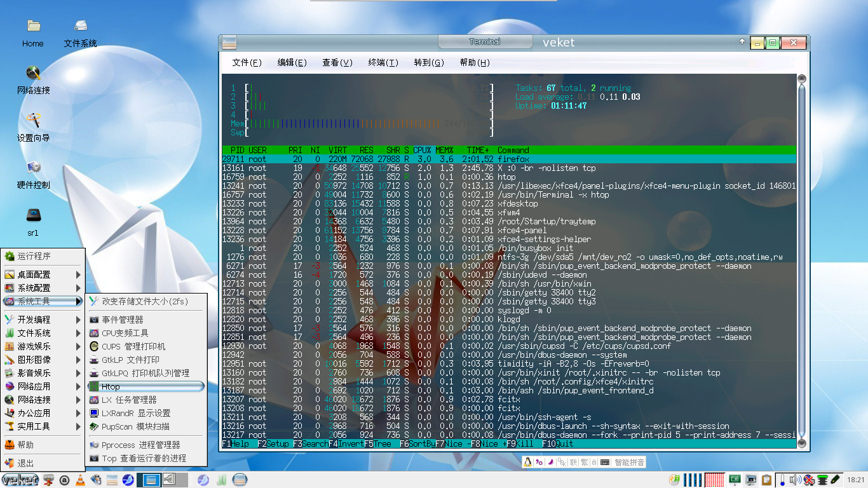The width and height of the screenshot is (868, 488).
Task: Click F3 Search in htop footer
Action: pos(311,444)
